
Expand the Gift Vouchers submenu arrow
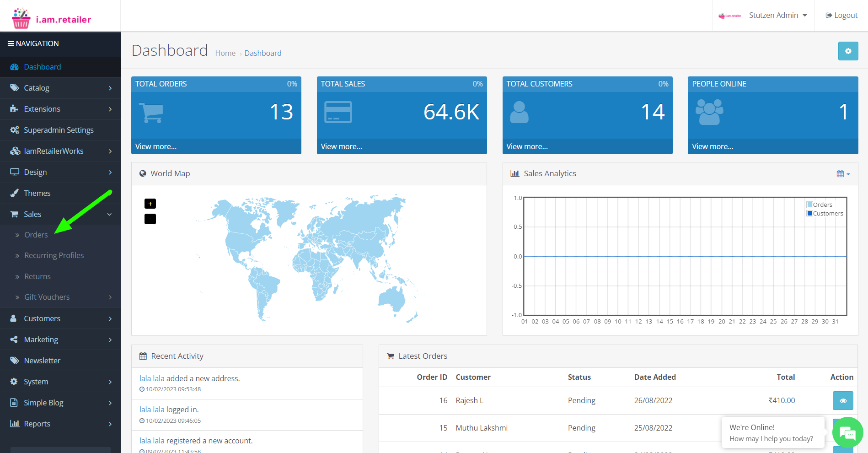(x=110, y=297)
